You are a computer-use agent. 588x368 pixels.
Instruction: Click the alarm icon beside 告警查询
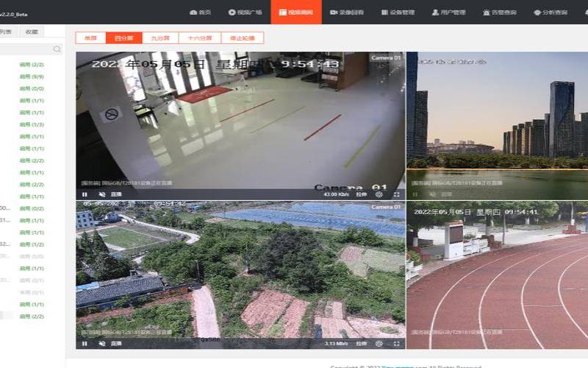[x=487, y=13]
